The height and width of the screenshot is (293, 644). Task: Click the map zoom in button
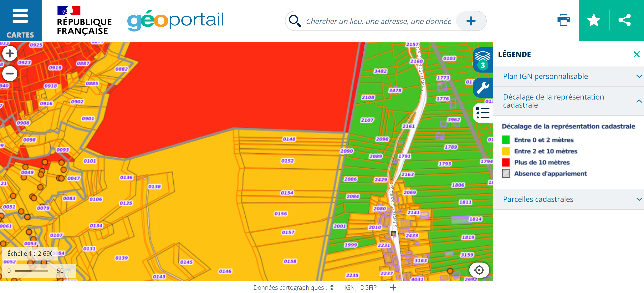click(10, 53)
